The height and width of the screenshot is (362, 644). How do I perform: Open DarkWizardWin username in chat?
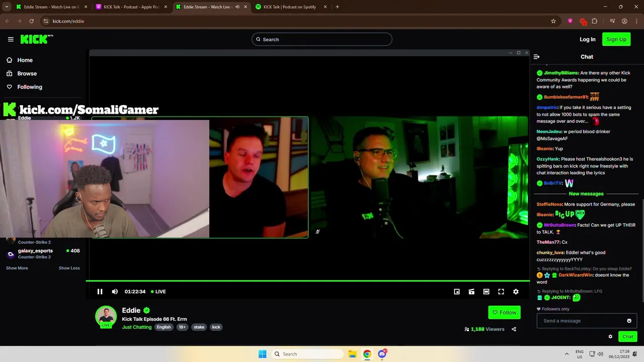[576, 275]
